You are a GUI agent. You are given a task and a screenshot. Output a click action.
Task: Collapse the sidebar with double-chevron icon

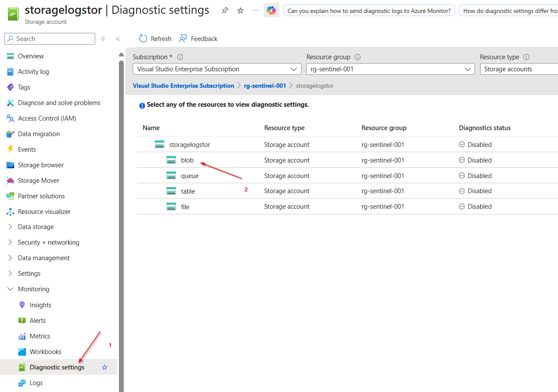pyautogui.click(x=118, y=39)
